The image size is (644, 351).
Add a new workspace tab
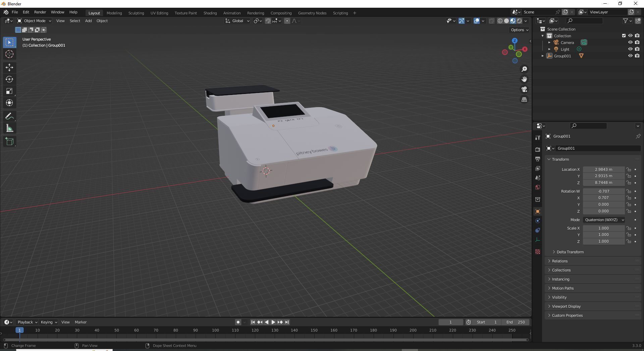coord(355,13)
